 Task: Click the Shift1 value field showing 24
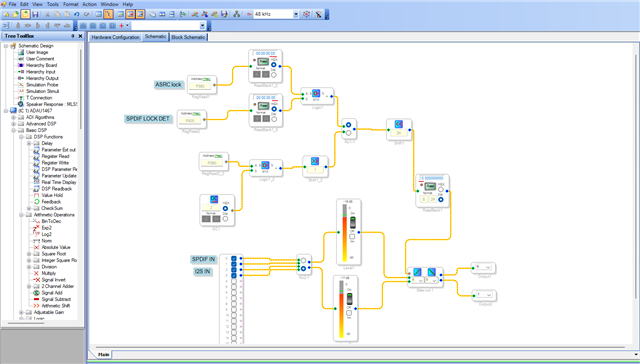(399, 133)
